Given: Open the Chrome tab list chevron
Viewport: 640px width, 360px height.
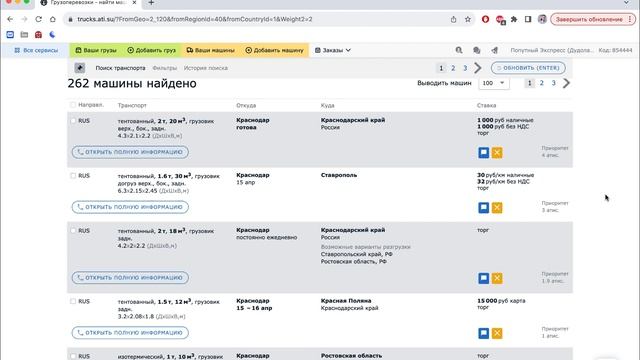Looking at the screenshot, I should 627,3.
